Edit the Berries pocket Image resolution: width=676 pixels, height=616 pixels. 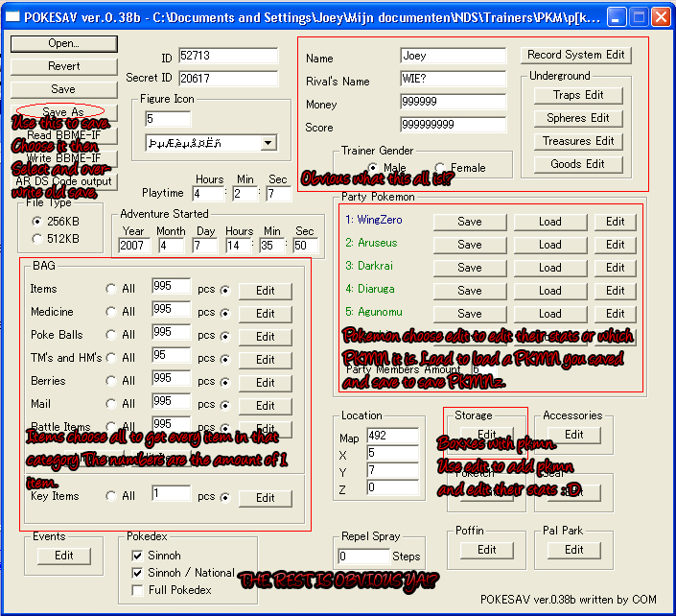pos(266,383)
